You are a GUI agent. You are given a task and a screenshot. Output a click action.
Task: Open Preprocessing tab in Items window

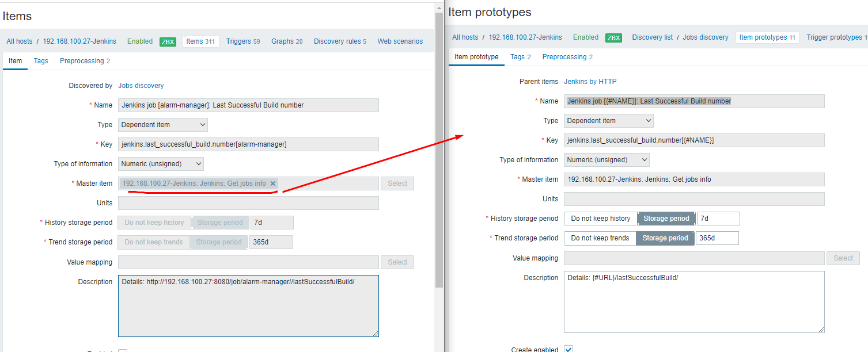[x=85, y=61]
